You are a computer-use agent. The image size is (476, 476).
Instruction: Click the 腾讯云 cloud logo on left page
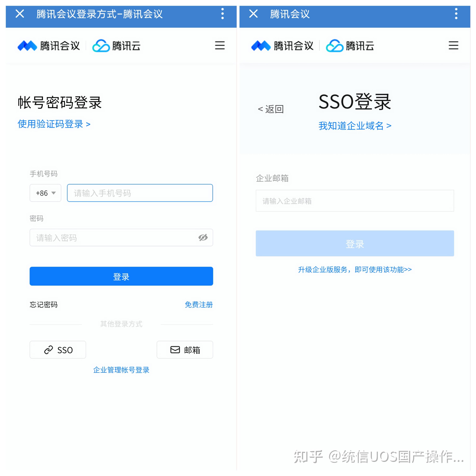pyautogui.click(x=116, y=46)
